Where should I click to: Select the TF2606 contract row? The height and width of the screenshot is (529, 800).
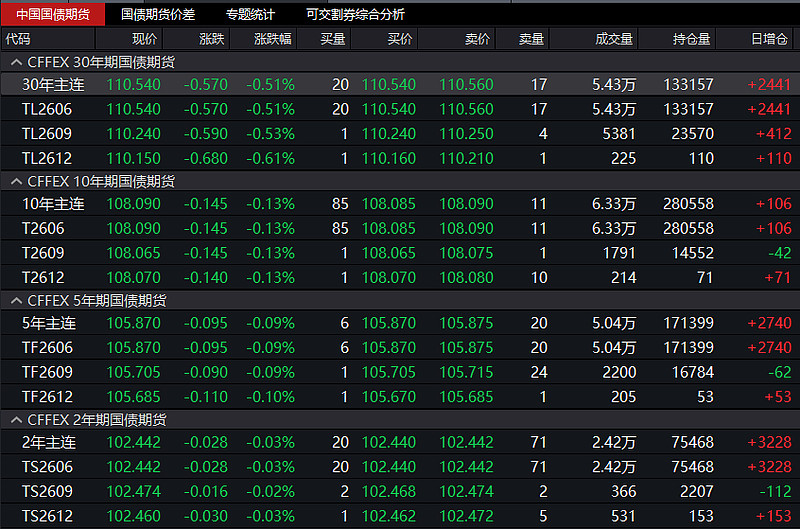[x=400, y=347]
